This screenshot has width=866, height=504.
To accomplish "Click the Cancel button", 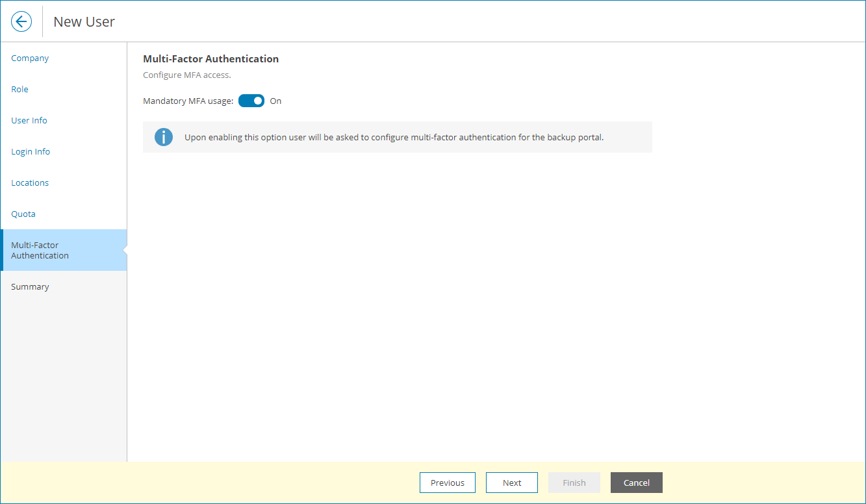I will coord(636,483).
